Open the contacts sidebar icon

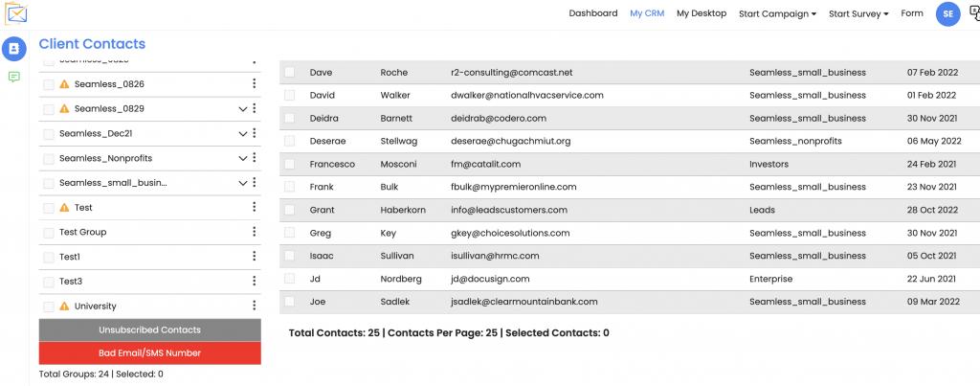pyautogui.click(x=14, y=48)
